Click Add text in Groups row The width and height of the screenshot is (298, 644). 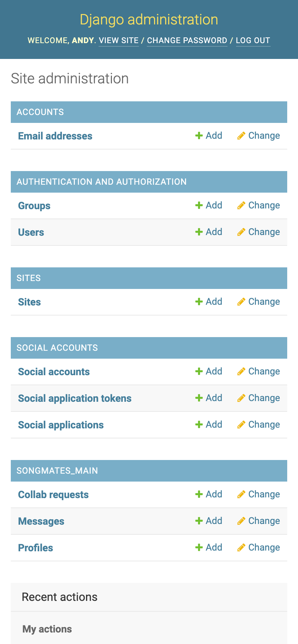pos(214,205)
